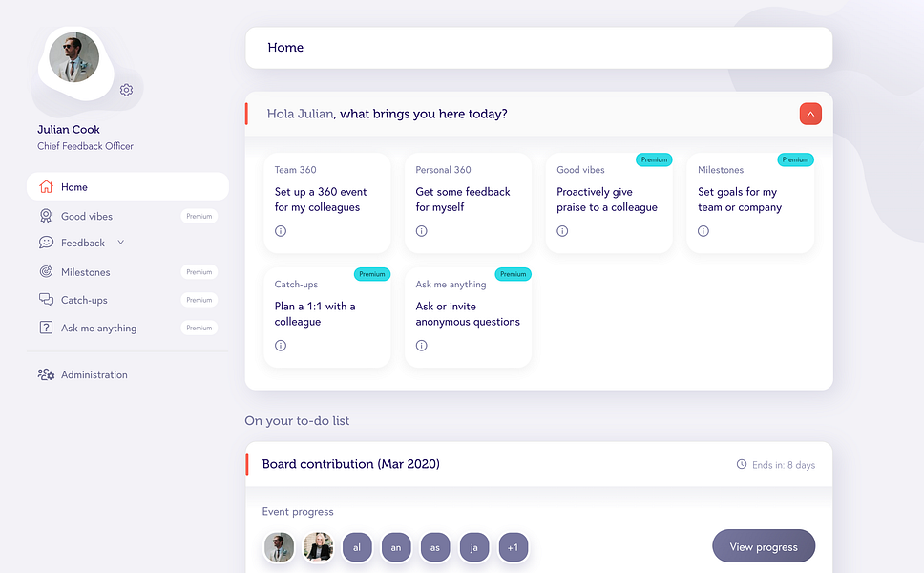Click the 'as' participant avatar
The image size is (924, 573).
tap(435, 547)
